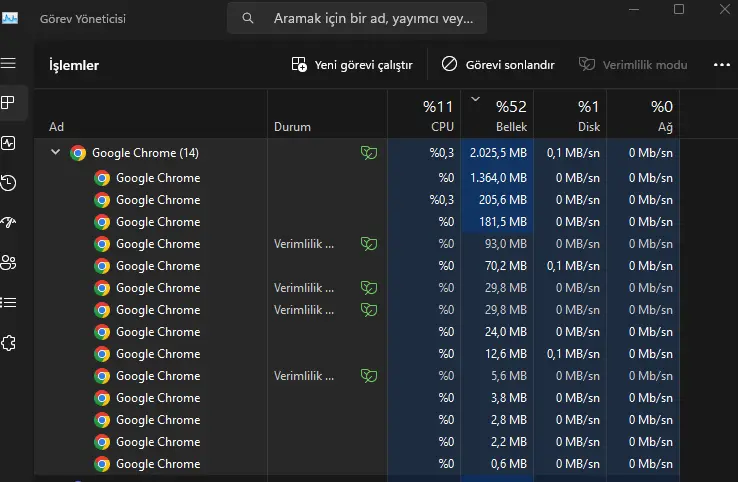Screen dimensions: 738x482
Task: Open the Users sidebar icon
Action: point(8,262)
